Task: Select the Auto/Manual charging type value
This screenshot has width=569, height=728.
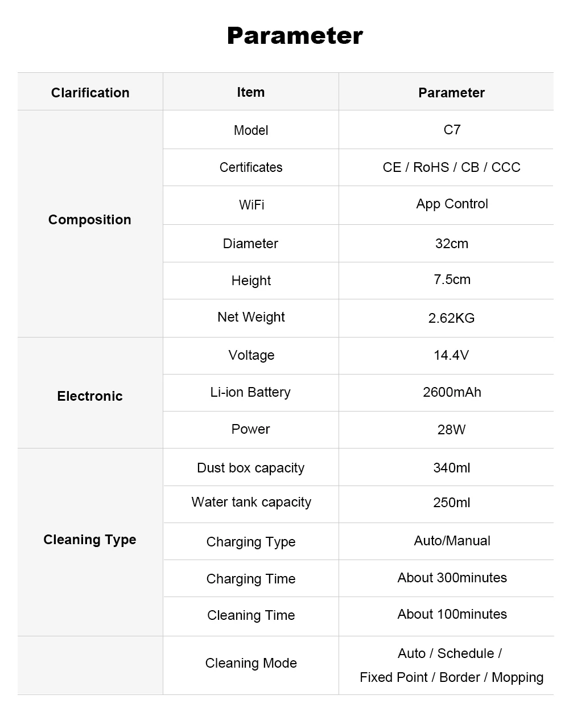Action: click(x=452, y=541)
